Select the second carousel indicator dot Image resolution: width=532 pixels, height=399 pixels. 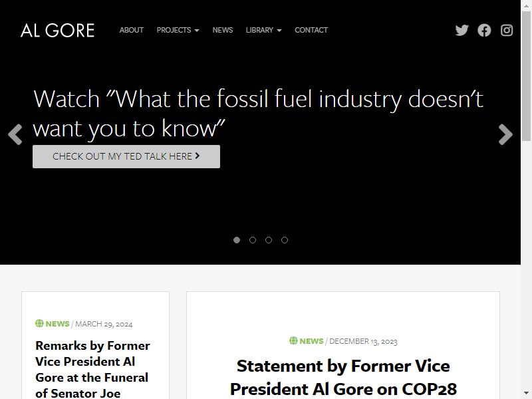point(253,240)
